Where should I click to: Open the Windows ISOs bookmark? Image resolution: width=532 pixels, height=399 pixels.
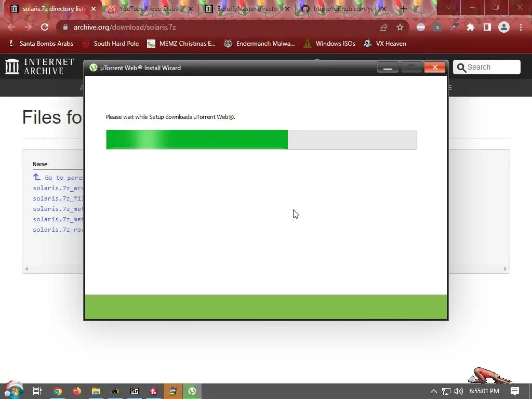tap(330, 44)
